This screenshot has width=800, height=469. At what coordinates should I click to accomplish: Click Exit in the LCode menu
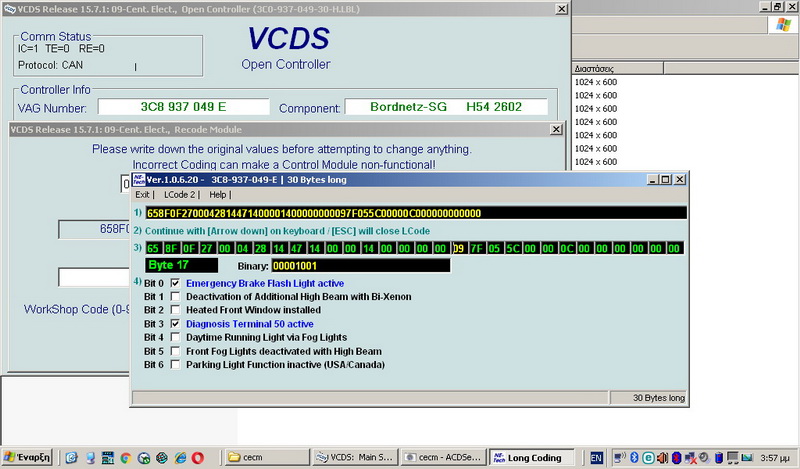(x=142, y=194)
